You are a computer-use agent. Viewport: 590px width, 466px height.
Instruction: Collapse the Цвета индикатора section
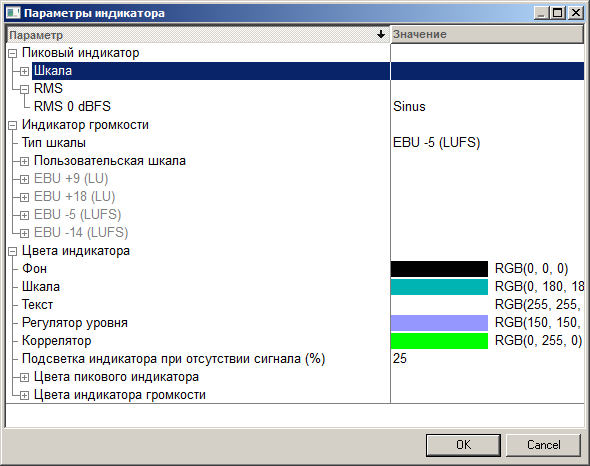[12, 251]
